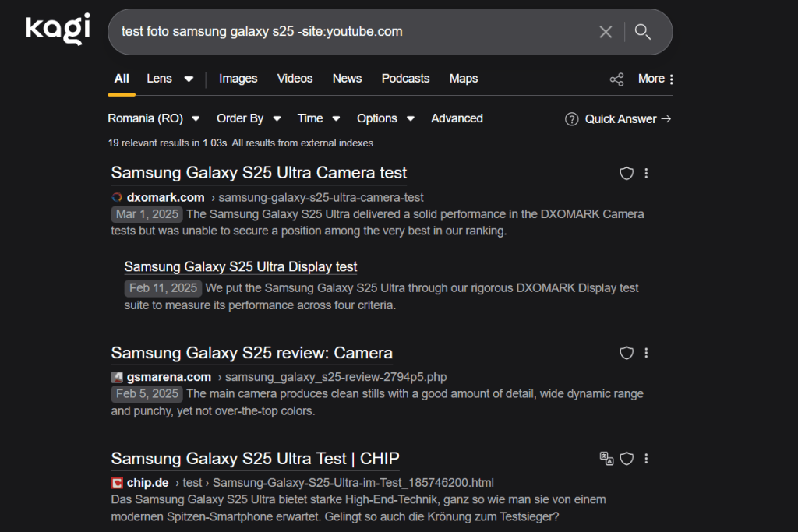Screen dimensions: 798x532
Task: Open the Order By dropdown
Action: (x=249, y=118)
